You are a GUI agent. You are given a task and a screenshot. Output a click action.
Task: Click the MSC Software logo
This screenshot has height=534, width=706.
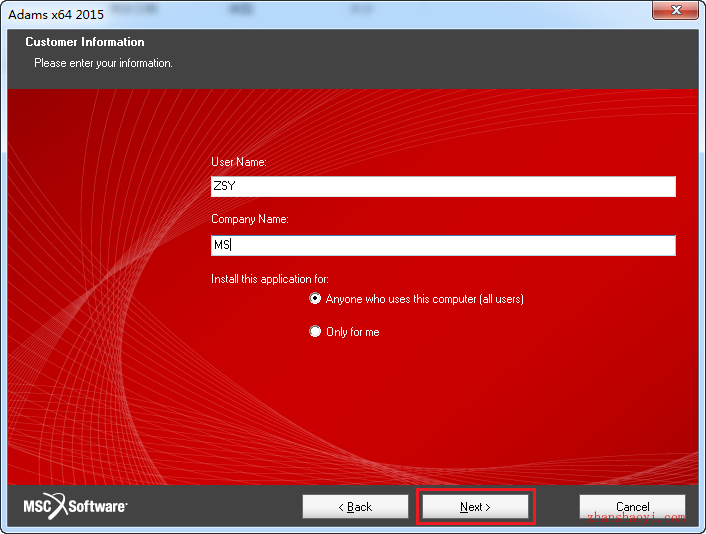click(75, 506)
